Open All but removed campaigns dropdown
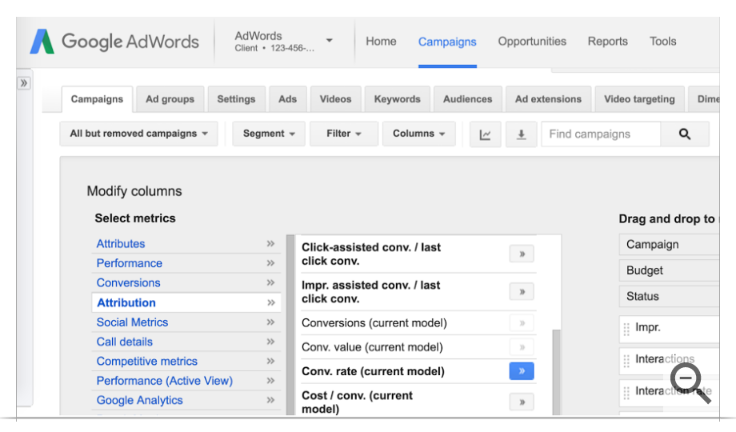The width and height of the screenshot is (736, 432). click(138, 134)
